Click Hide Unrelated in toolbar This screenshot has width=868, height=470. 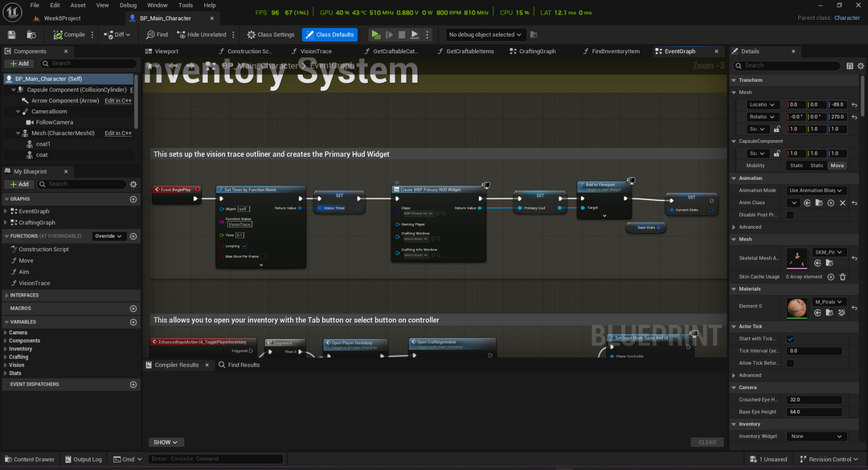[x=202, y=35]
